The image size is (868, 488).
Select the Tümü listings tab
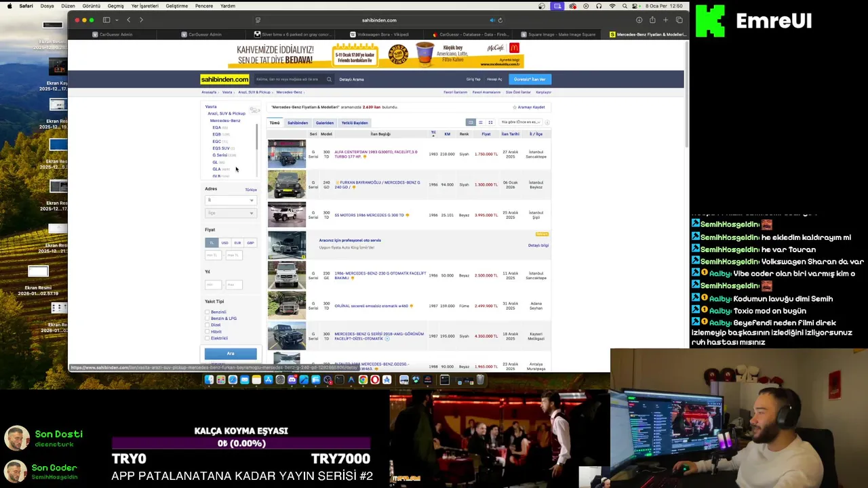pyautogui.click(x=275, y=123)
